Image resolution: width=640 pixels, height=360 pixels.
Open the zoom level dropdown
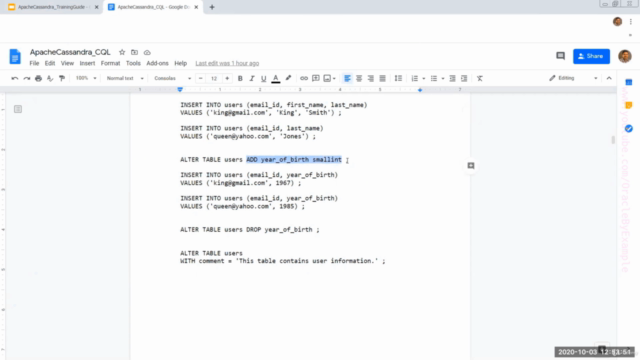pyautogui.click(x=86, y=78)
